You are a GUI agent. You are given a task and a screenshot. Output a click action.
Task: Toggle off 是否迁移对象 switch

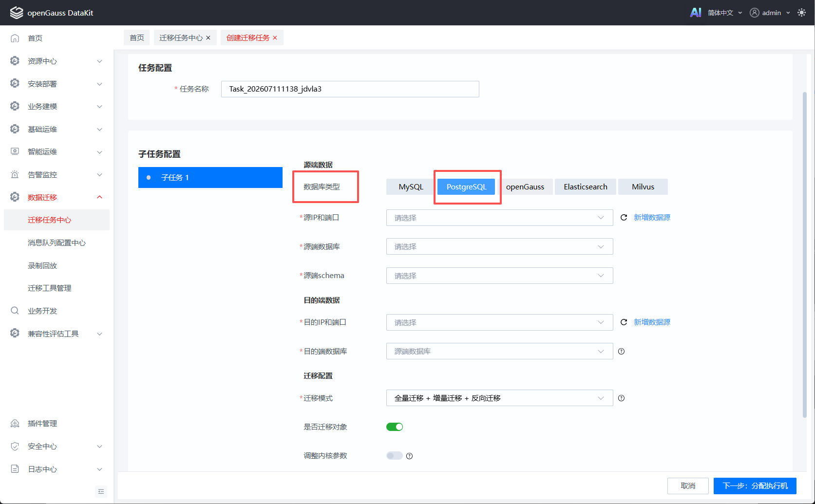[395, 427]
